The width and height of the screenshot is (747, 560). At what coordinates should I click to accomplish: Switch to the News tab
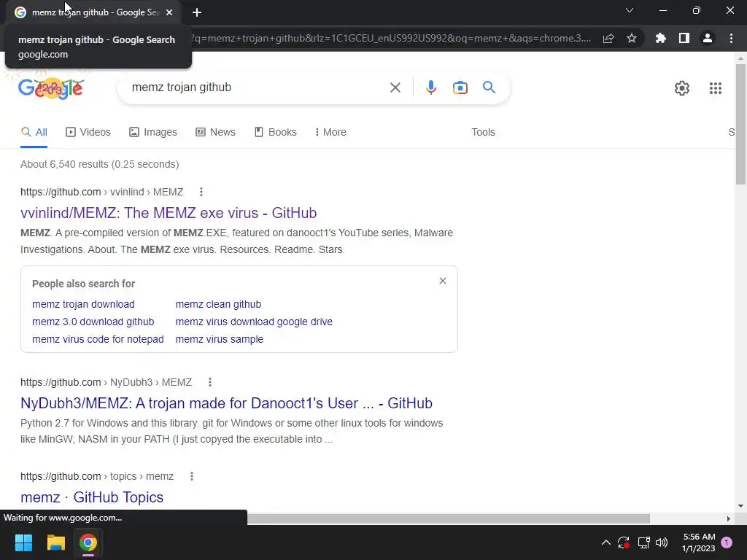pyautogui.click(x=215, y=133)
